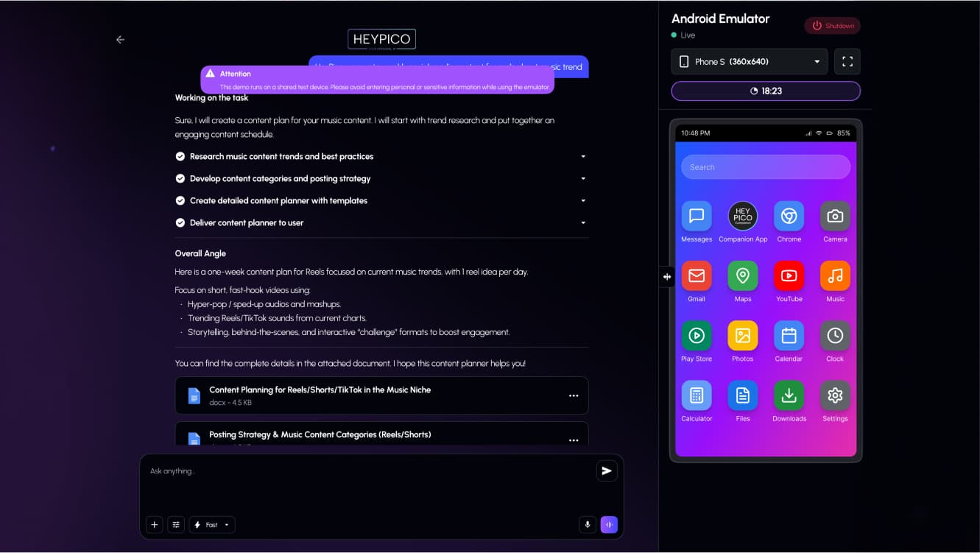This screenshot has width=980, height=553.
Task: Open the Phone S device size dropdown
Action: 750,62
